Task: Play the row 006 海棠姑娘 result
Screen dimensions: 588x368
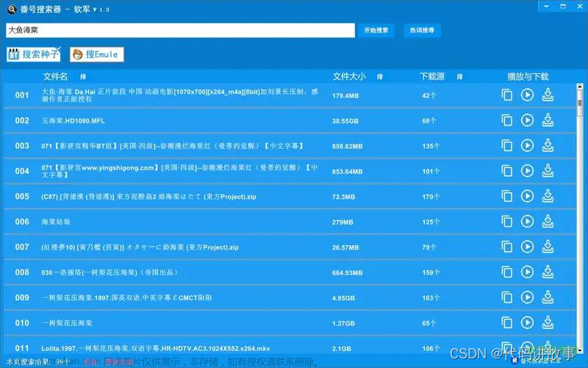Action: [x=527, y=222]
